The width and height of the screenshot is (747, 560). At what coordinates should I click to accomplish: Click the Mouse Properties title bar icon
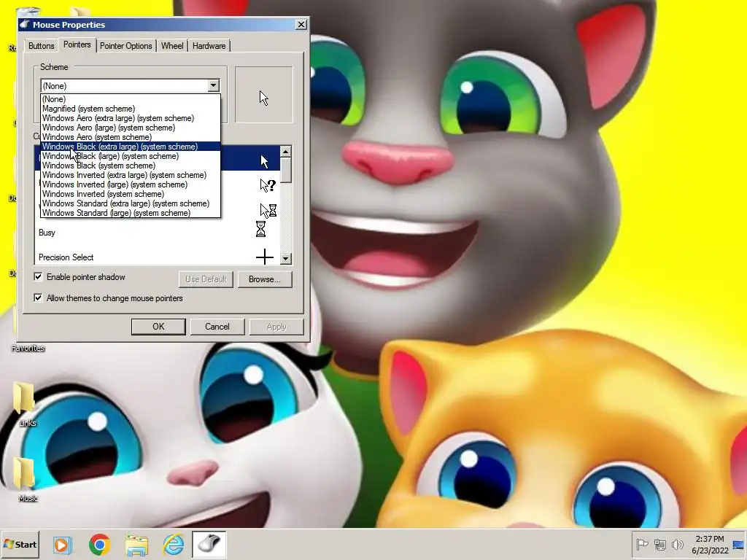point(26,24)
